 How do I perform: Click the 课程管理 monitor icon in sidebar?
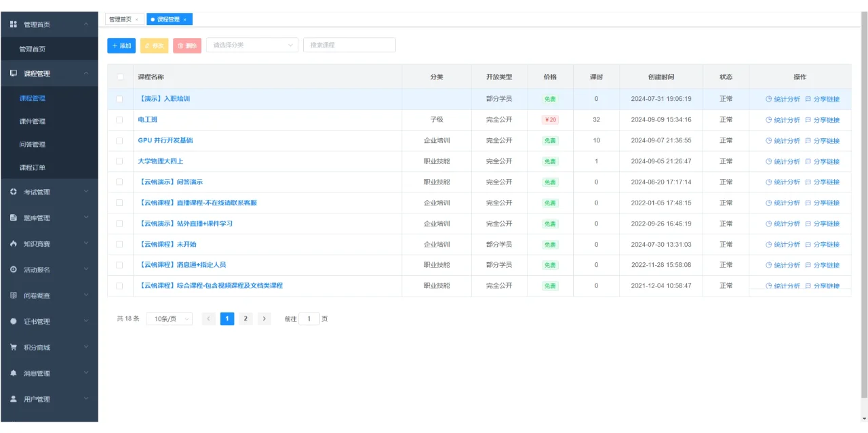(14, 73)
